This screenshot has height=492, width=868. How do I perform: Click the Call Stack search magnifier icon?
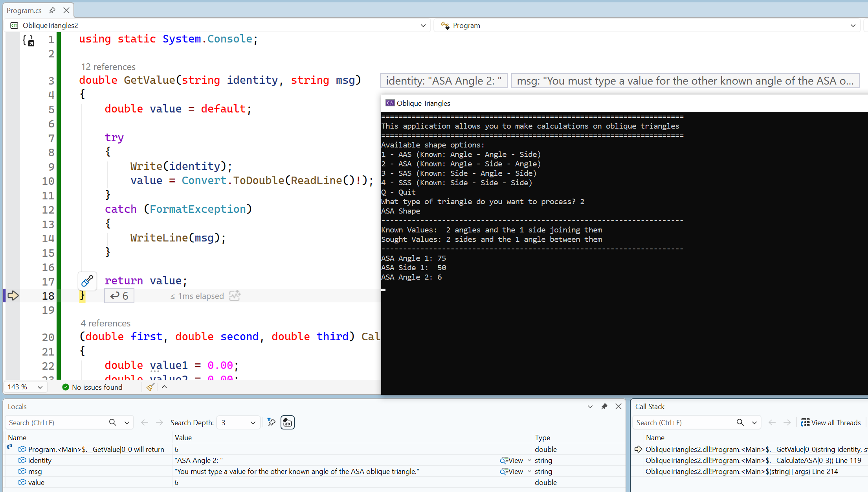(x=740, y=422)
